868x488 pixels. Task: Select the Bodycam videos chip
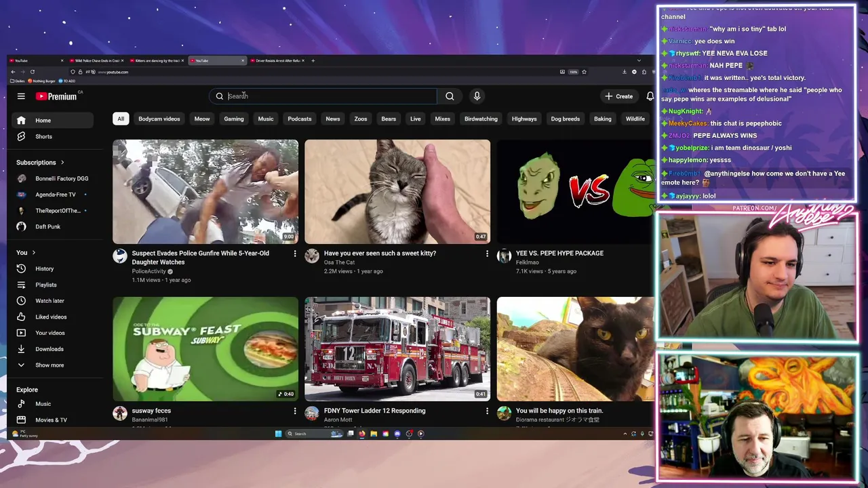tap(159, 119)
